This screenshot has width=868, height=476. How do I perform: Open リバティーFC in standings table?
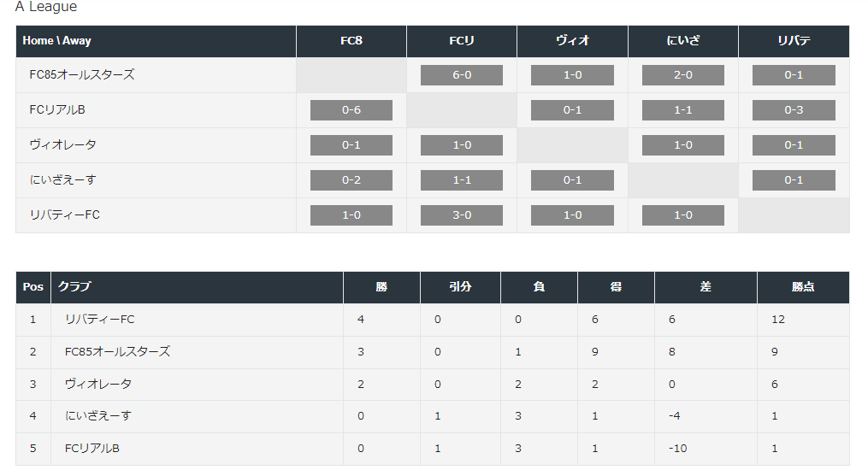(x=100, y=320)
